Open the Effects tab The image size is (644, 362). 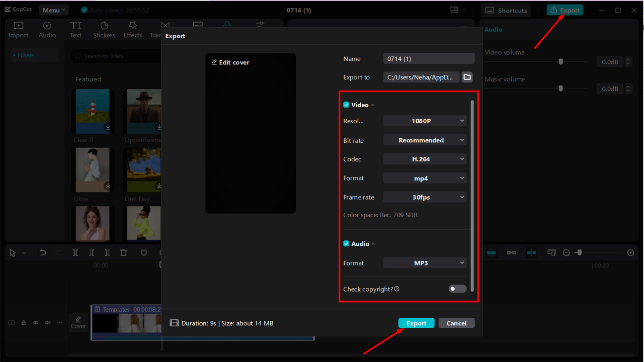[133, 30]
